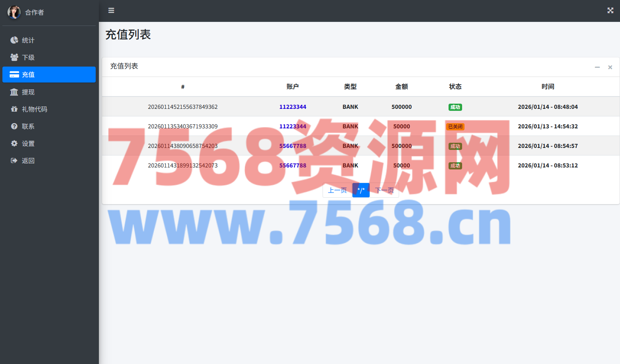Toggle fullscreen mode in top bar
This screenshot has width=620, height=364.
click(x=610, y=10)
